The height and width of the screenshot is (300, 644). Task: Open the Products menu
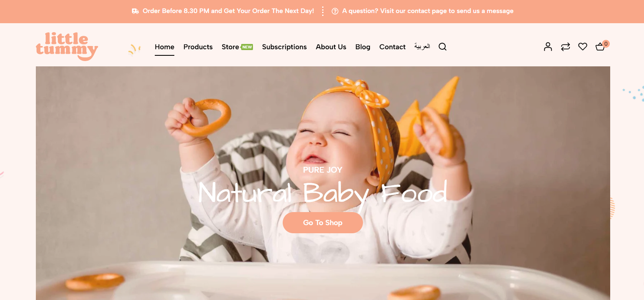[198, 47]
